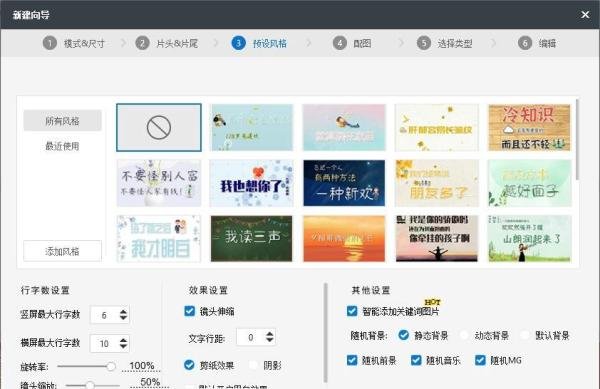Increase 横屏最大行字数 value
600x389 pixels.
point(123,340)
